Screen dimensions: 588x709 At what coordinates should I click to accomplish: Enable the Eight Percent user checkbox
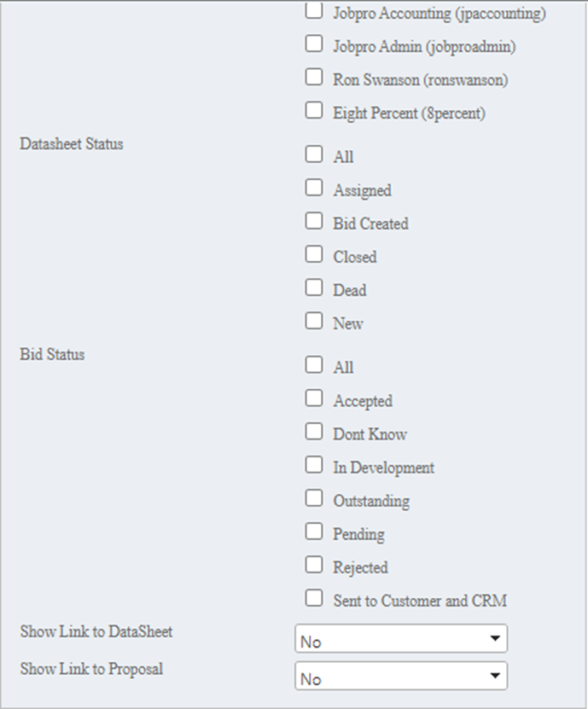(x=314, y=110)
